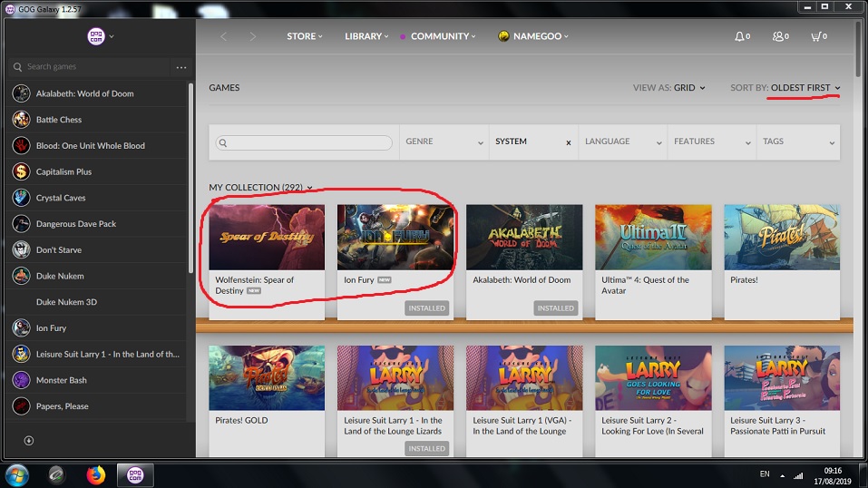This screenshot has height=488, width=868.
Task: Click the Dangerous Dave Pack icon
Action: click(21, 224)
